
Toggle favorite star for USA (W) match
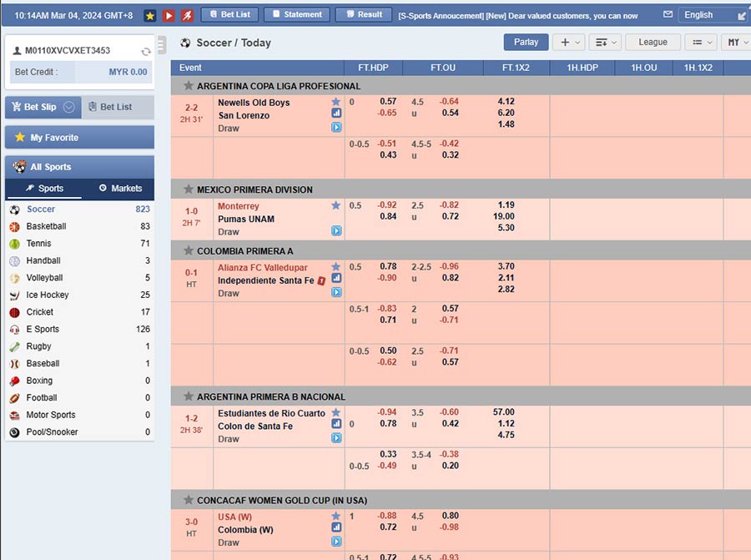pyautogui.click(x=336, y=517)
